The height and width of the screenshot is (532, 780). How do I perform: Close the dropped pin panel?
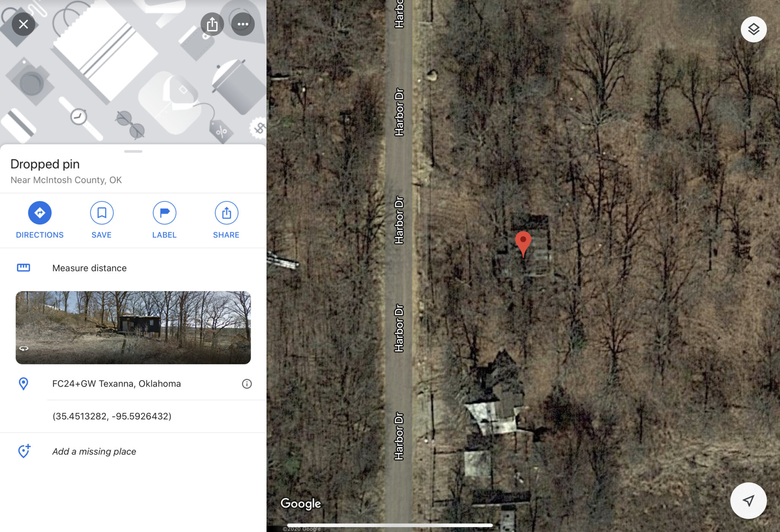coord(23,24)
